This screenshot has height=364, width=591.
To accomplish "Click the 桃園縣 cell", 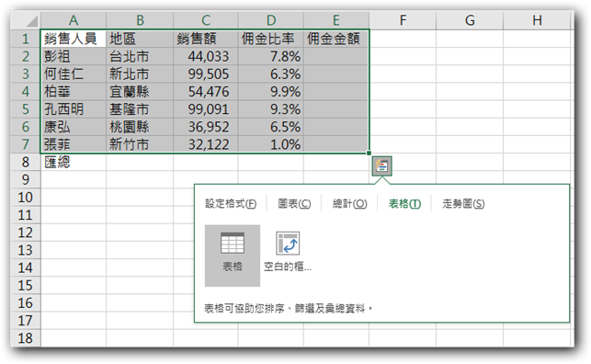I will point(140,127).
